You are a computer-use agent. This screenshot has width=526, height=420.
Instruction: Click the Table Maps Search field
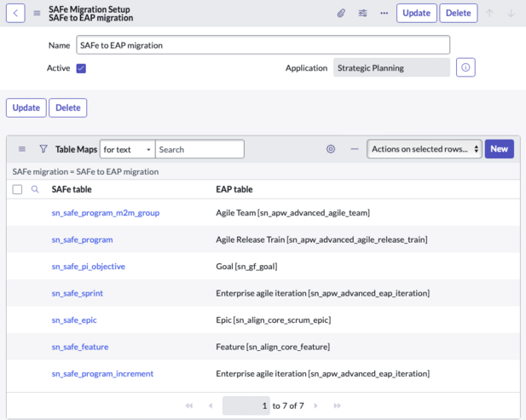(199, 149)
